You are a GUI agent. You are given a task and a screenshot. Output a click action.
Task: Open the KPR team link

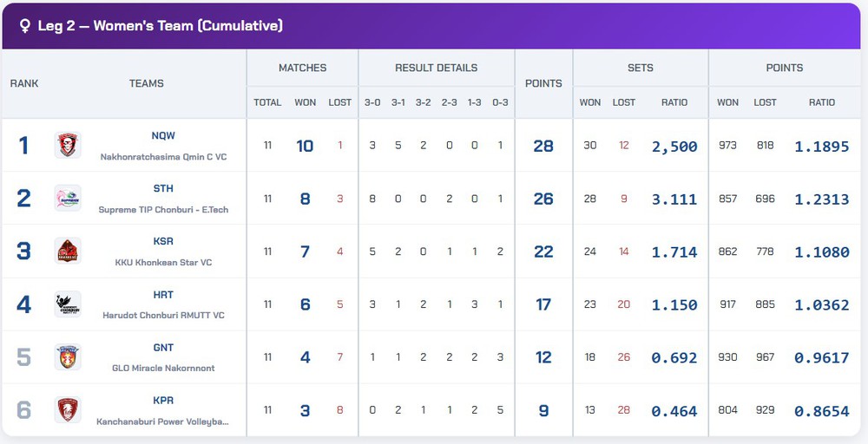coord(163,401)
